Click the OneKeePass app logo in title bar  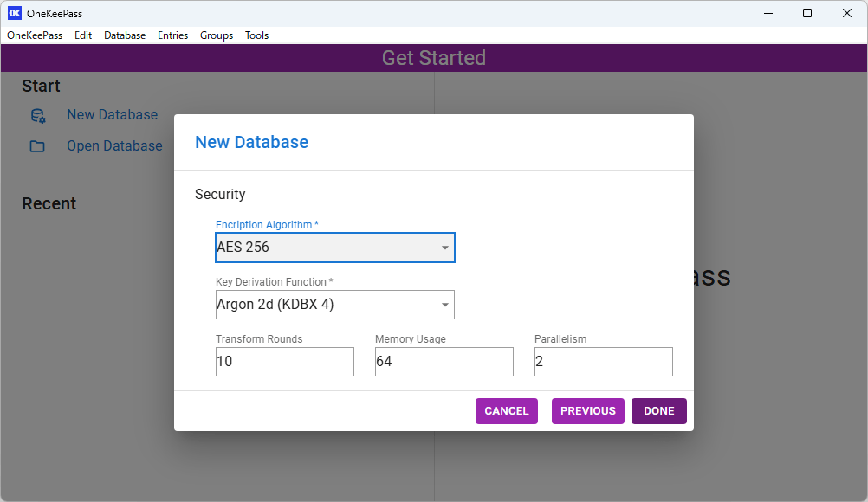(14, 13)
